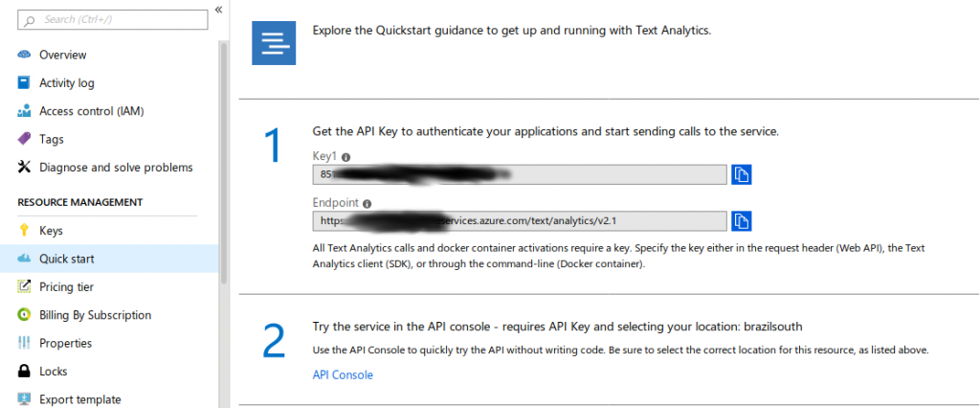980x408 pixels.
Task: Open the Activity log page
Action: point(67,83)
